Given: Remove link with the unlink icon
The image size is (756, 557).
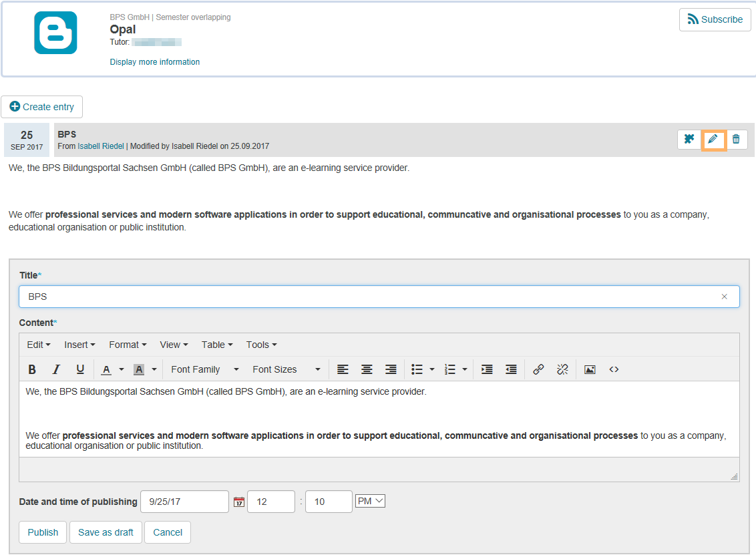Looking at the screenshot, I should (562, 369).
